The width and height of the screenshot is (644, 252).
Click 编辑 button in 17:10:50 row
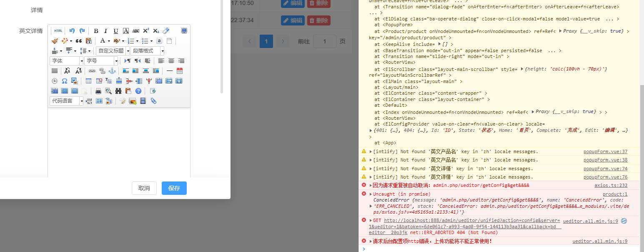(293, 3)
